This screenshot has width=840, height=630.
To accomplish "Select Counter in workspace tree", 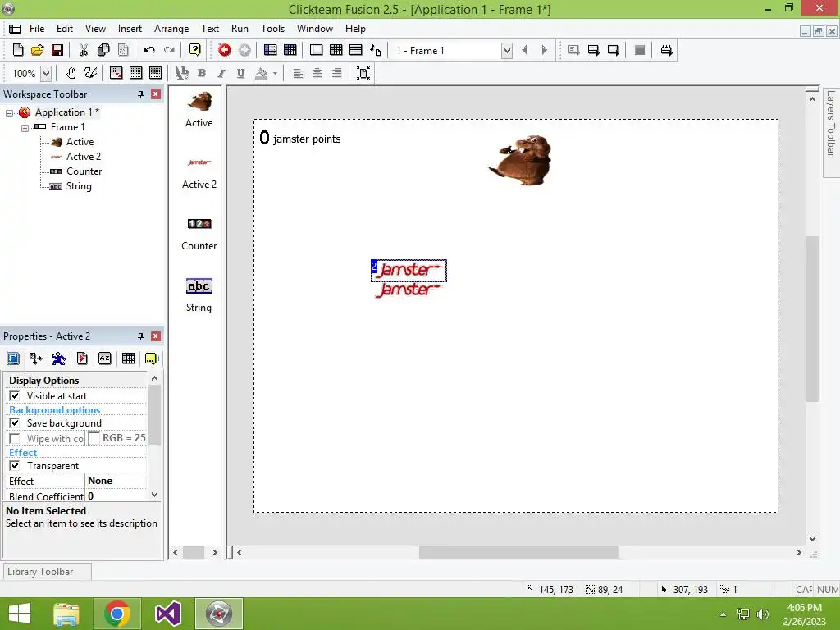I will pyautogui.click(x=84, y=171).
